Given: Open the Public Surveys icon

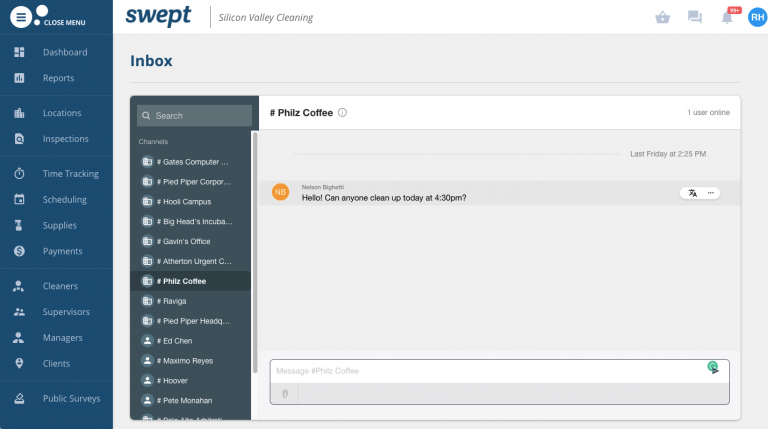Looking at the screenshot, I should pos(19,399).
